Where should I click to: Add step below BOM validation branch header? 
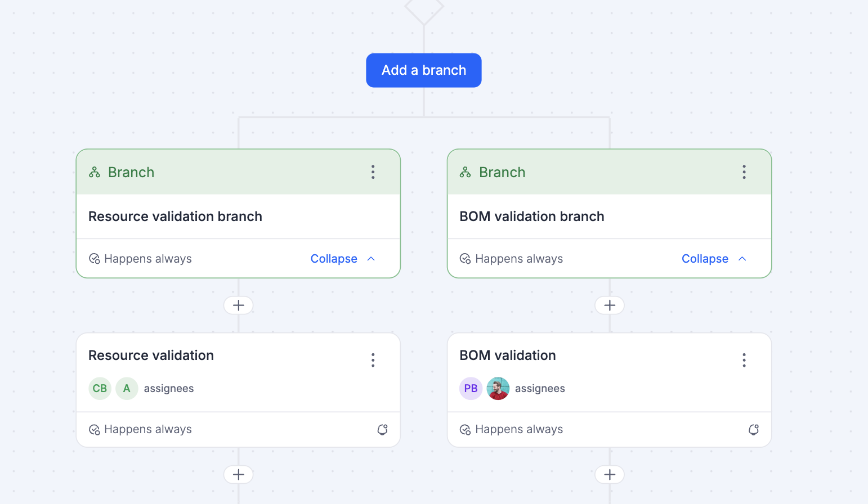[x=609, y=305]
